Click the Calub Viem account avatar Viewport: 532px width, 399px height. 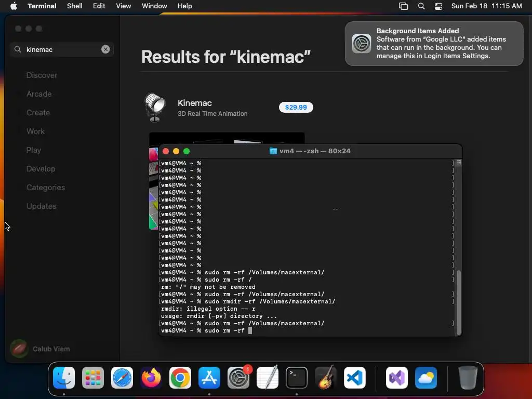pos(19,349)
